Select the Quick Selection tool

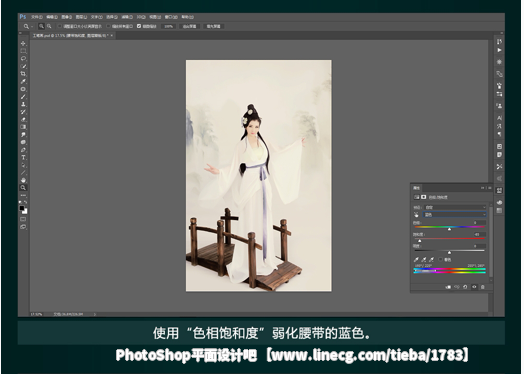pyautogui.click(x=23, y=66)
